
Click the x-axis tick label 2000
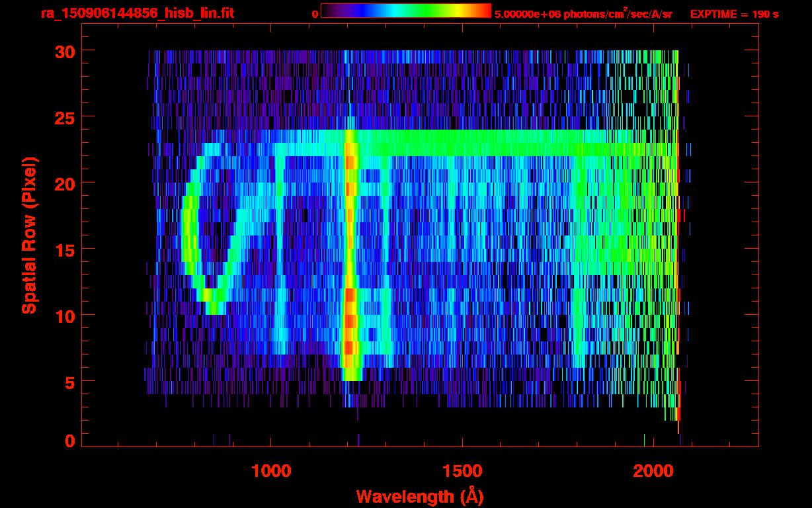click(653, 471)
